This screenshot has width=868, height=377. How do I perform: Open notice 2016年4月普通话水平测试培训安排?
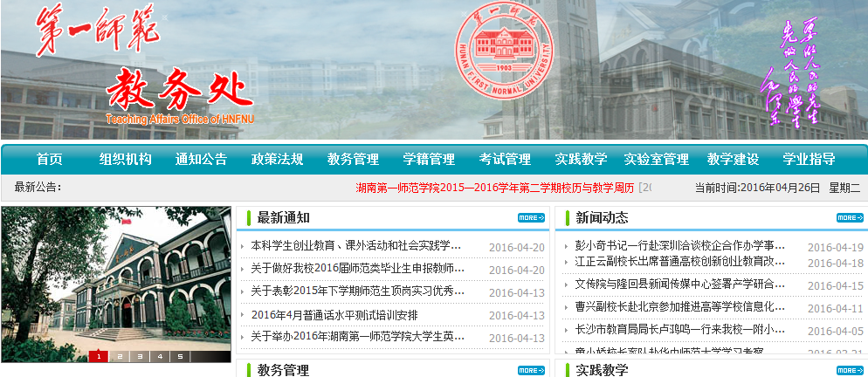point(334,315)
